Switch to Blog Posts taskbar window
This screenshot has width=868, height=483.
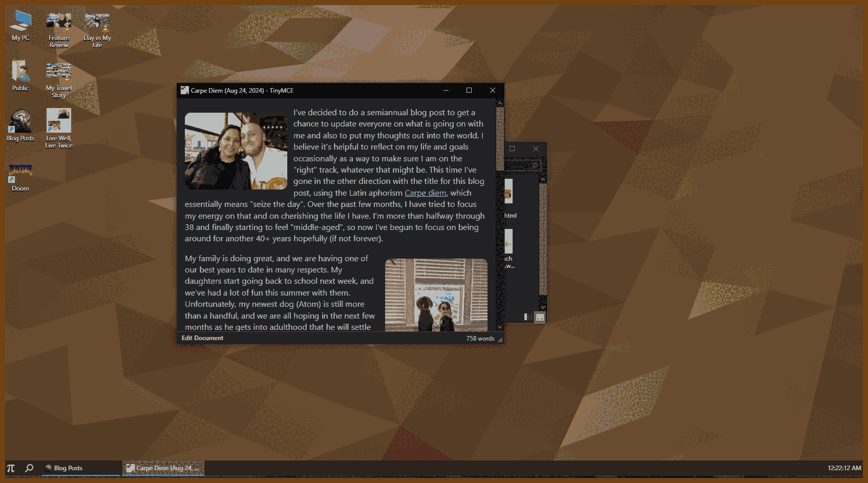pos(81,468)
